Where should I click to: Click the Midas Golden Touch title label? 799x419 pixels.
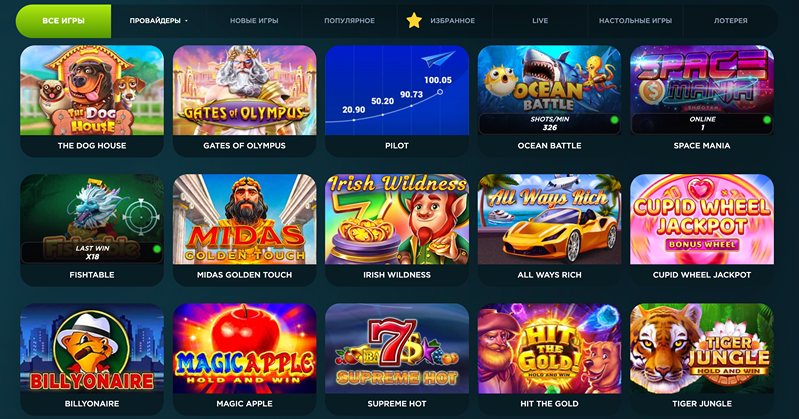tap(245, 275)
